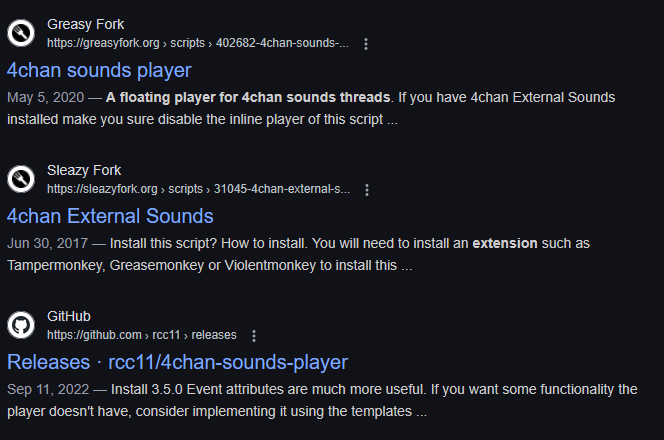Open three-dot menu beside github.com URL

pos(254,336)
